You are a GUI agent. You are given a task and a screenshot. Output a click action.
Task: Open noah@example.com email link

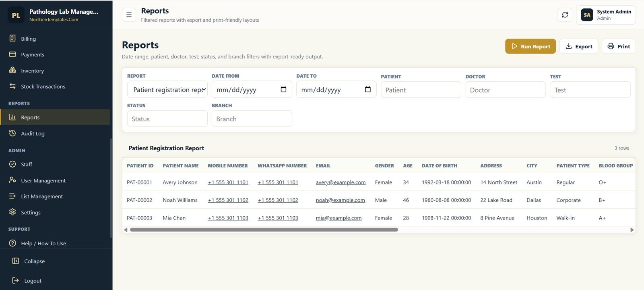[340, 200]
